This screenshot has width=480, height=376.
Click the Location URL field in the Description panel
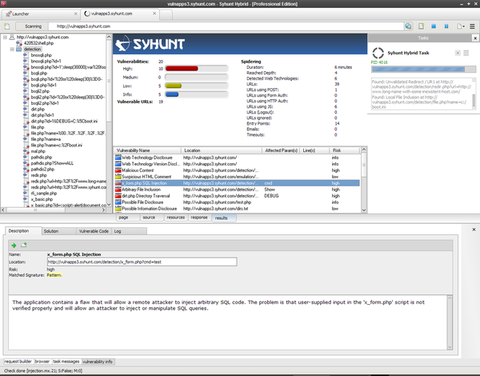coord(142,262)
